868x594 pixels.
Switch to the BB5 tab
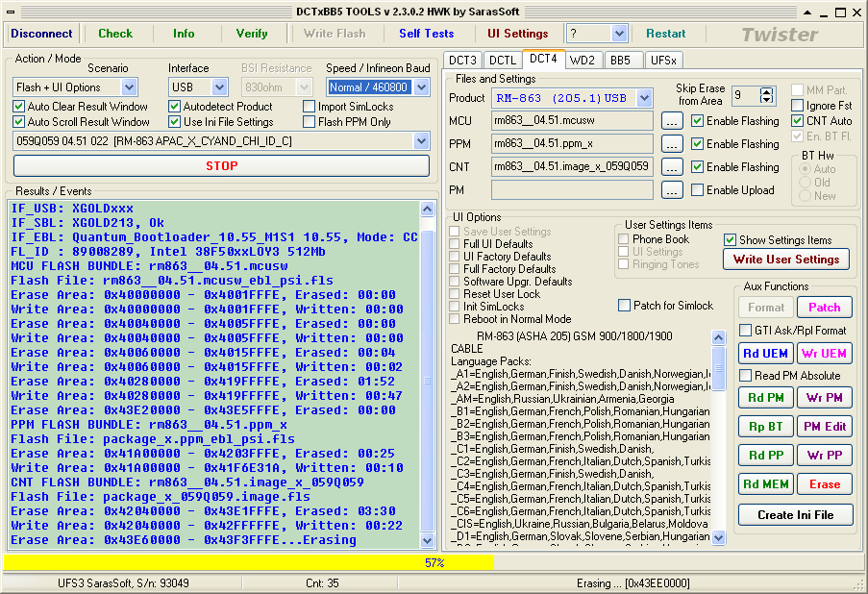tap(621, 60)
